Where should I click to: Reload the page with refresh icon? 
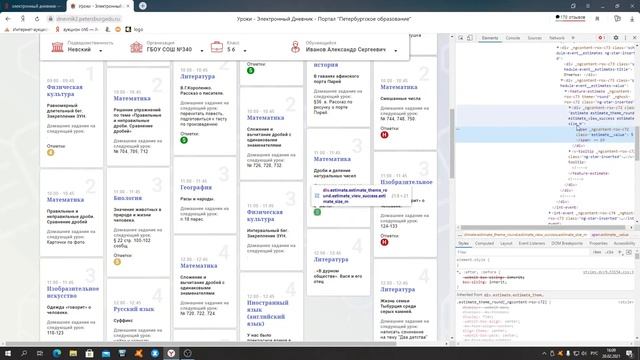(37, 19)
